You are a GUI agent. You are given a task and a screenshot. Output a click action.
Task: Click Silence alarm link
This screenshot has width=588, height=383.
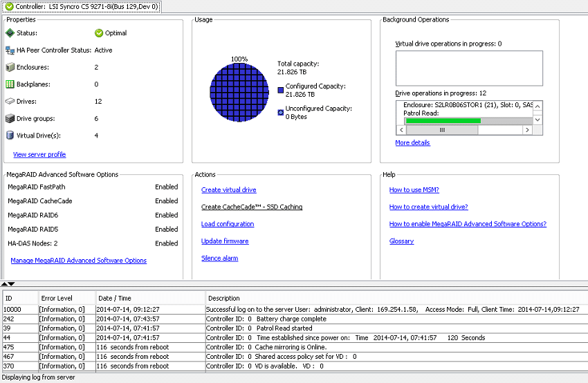(220, 258)
